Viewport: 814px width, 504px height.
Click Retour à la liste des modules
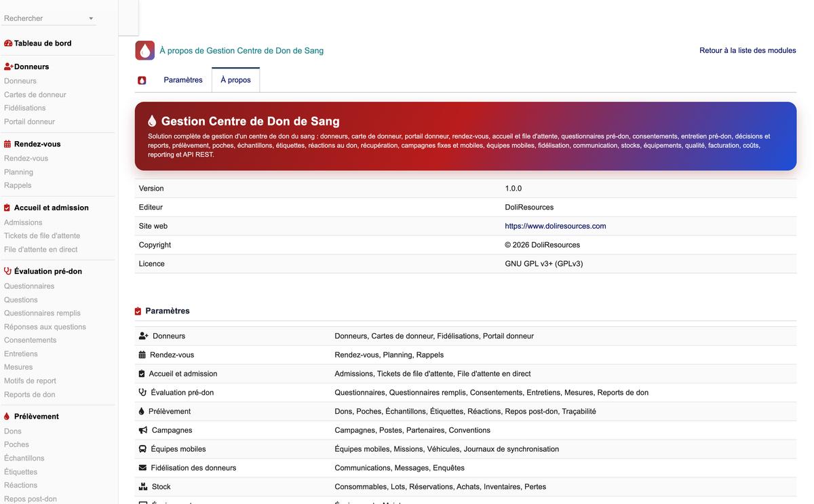click(748, 51)
